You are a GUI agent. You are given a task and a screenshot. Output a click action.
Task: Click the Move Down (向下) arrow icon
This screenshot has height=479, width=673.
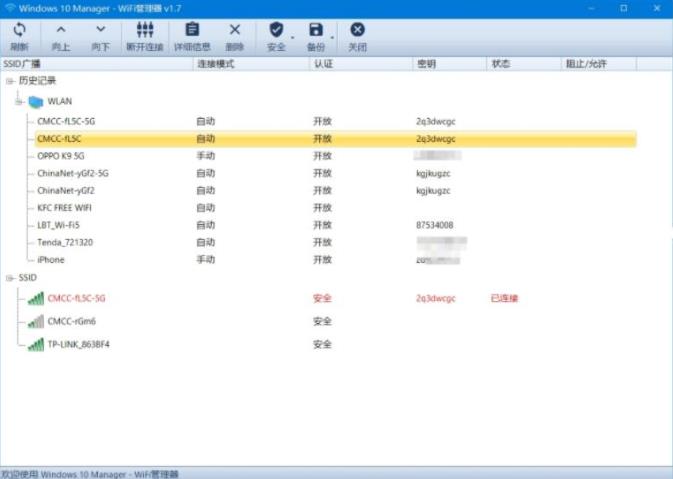click(101, 29)
